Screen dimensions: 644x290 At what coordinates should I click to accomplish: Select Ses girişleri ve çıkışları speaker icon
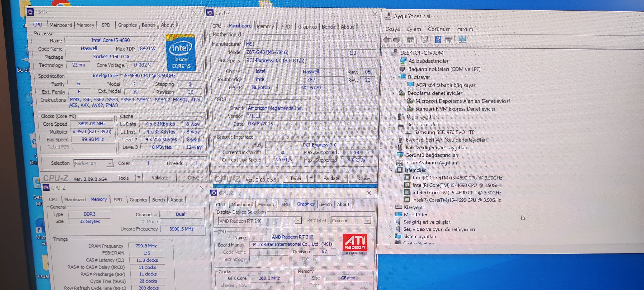(x=398, y=222)
